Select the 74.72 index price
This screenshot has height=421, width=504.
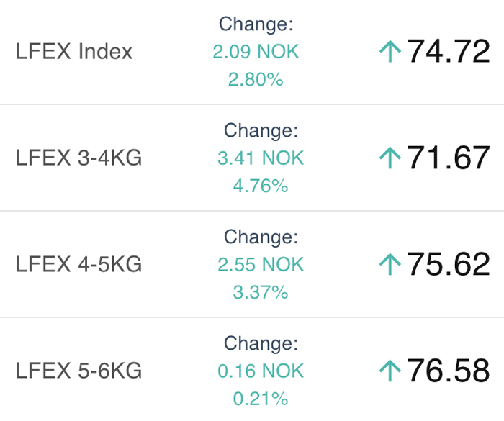coord(449,51)
